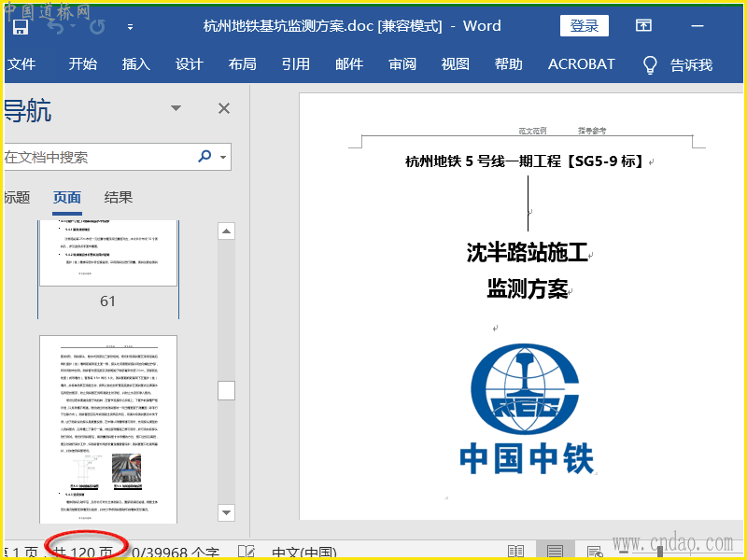
Task: Click the 监测方案 title line
Action: pos(527,288)
